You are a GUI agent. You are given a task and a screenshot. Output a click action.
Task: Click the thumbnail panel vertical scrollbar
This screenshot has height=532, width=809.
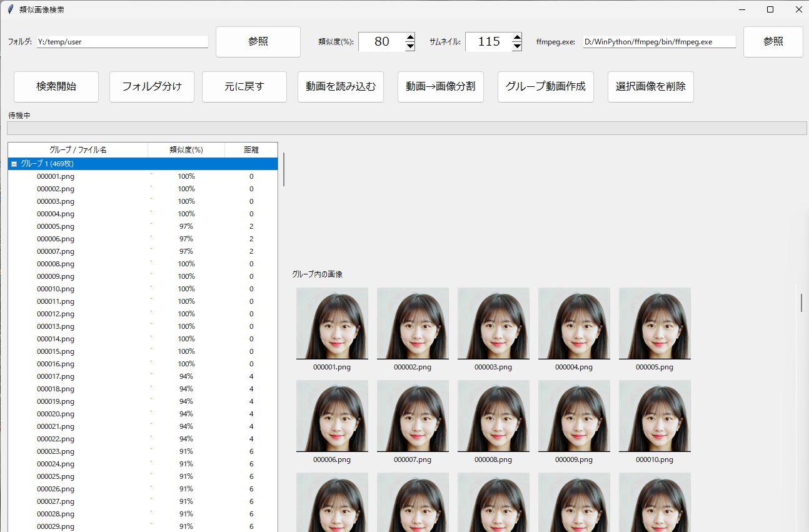point(801,302)
